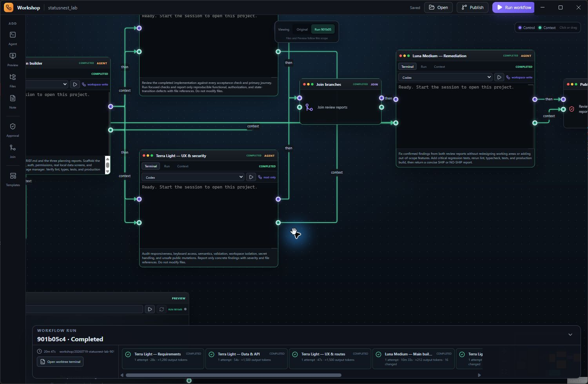This screenshot has width=588, height=384.
Task: Click the red shield icon in Publish node
Action: (572, 109)
